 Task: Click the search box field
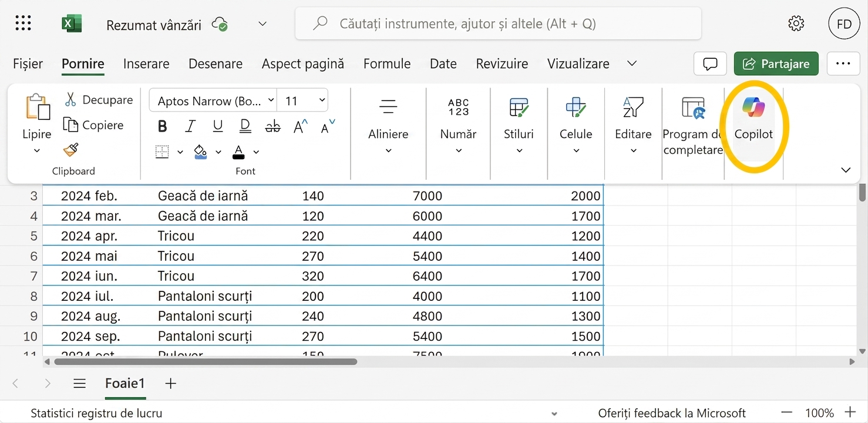click(498, 24)
